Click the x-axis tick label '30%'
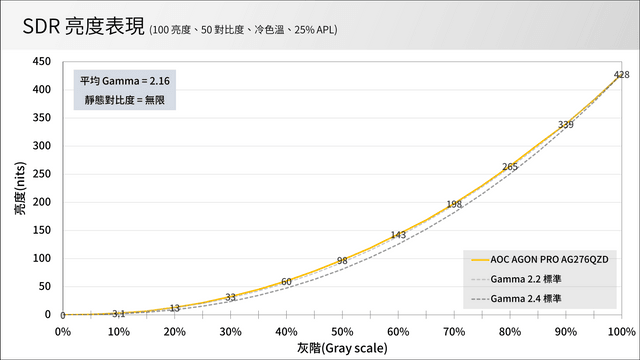The width and height of the screenshot is (640, 360). coord(231,332)
